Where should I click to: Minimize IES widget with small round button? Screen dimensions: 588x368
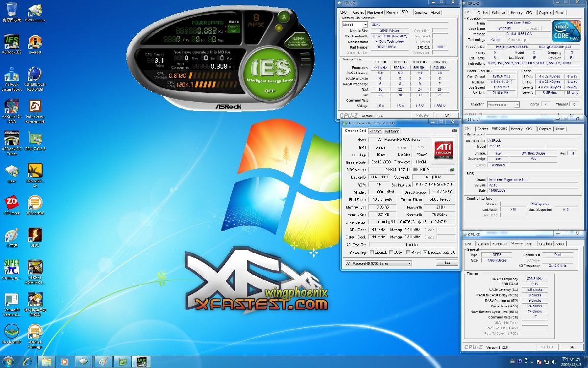click(x=278, y=29)
